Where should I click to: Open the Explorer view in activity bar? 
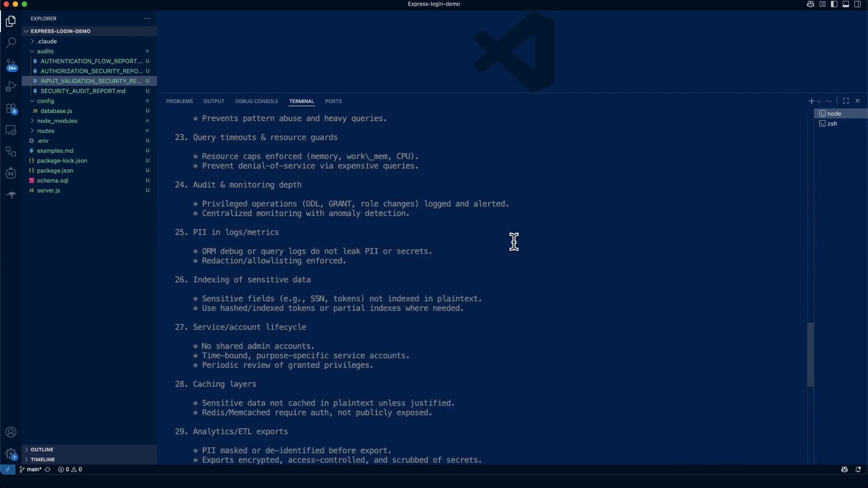pos(11,21)
